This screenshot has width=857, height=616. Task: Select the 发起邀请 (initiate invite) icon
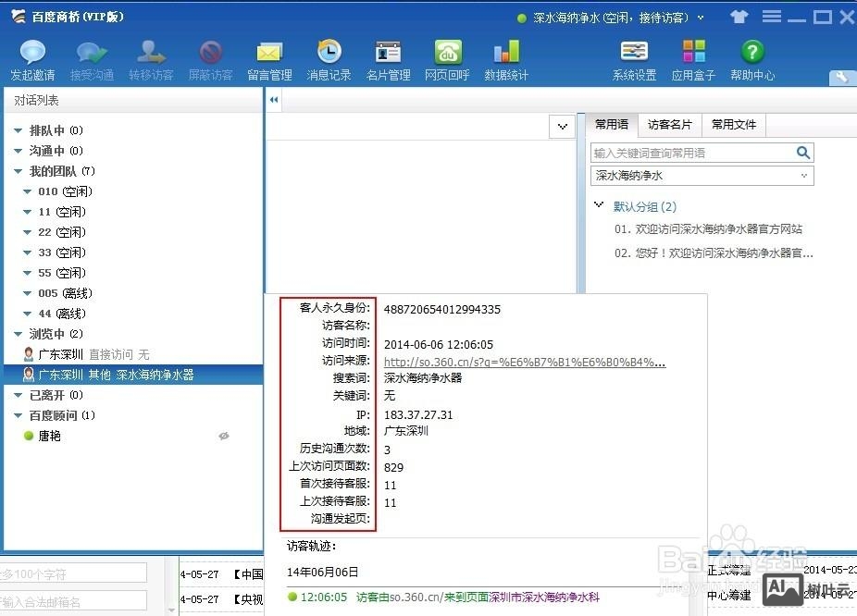[x=32, y=57]
